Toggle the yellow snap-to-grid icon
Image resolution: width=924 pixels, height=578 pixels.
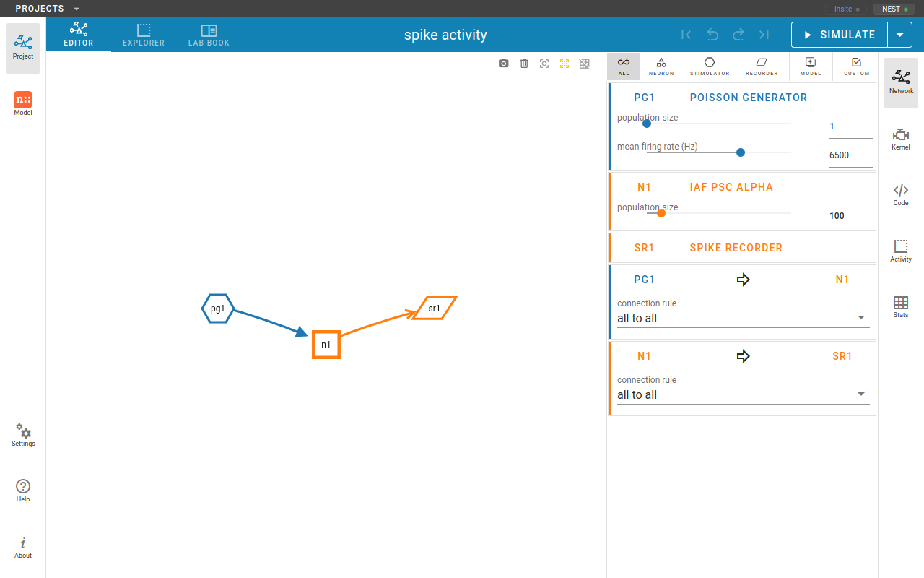click(565, 64)
